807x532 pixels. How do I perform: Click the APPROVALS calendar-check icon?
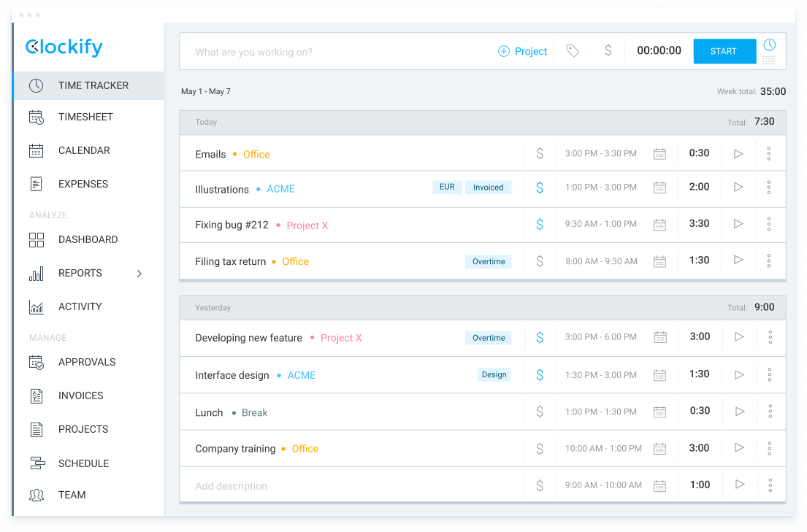(37, 362)
